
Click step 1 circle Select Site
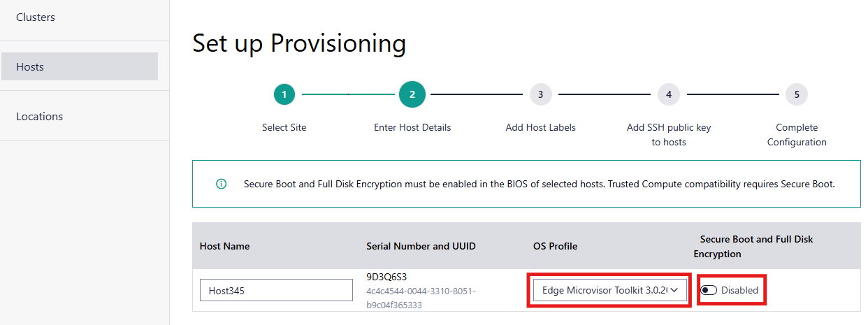(x=284, y=94)
